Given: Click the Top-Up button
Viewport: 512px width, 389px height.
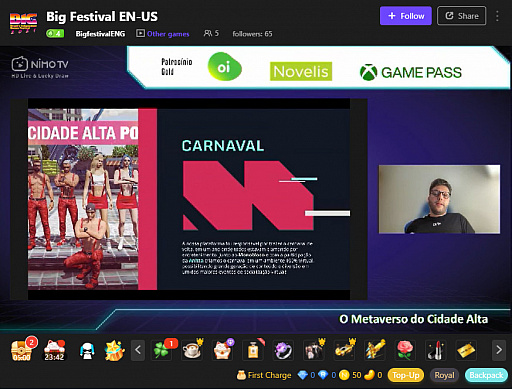Looking at the screenshot, I should pyautogui.click(x=406, y=375).
